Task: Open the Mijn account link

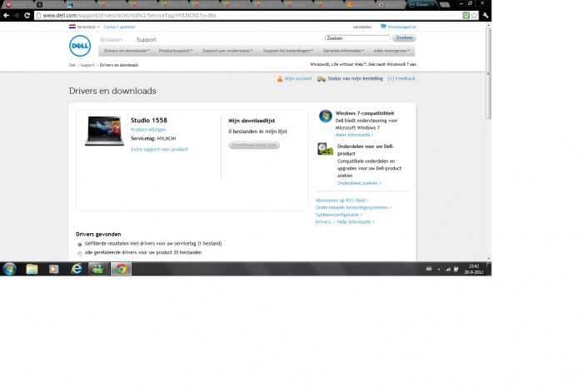Action: pos(298,79)
